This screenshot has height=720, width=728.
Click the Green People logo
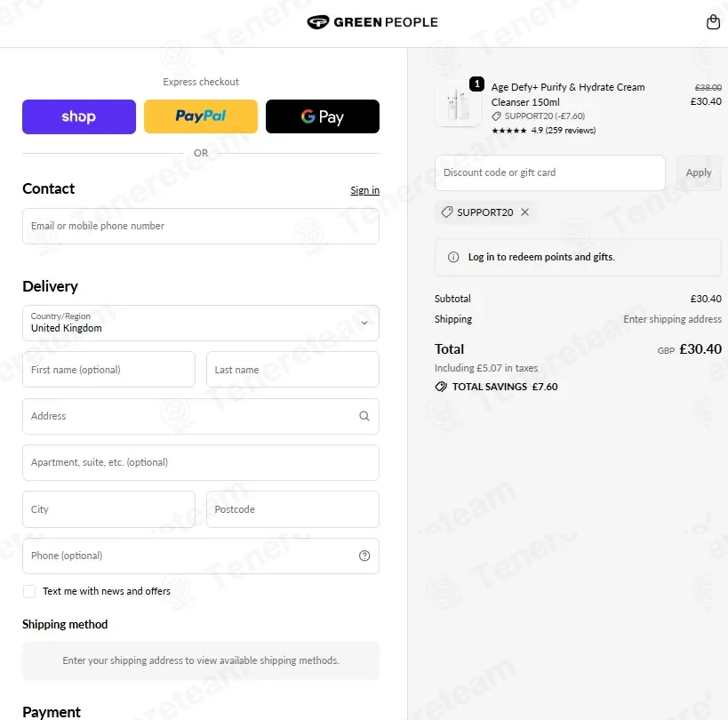(372, 22)
